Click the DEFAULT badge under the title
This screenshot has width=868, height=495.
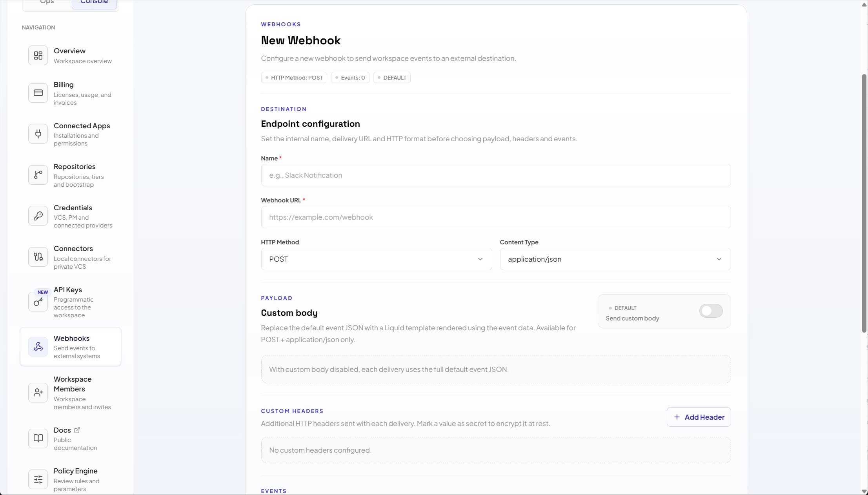(x=392, y=78)
